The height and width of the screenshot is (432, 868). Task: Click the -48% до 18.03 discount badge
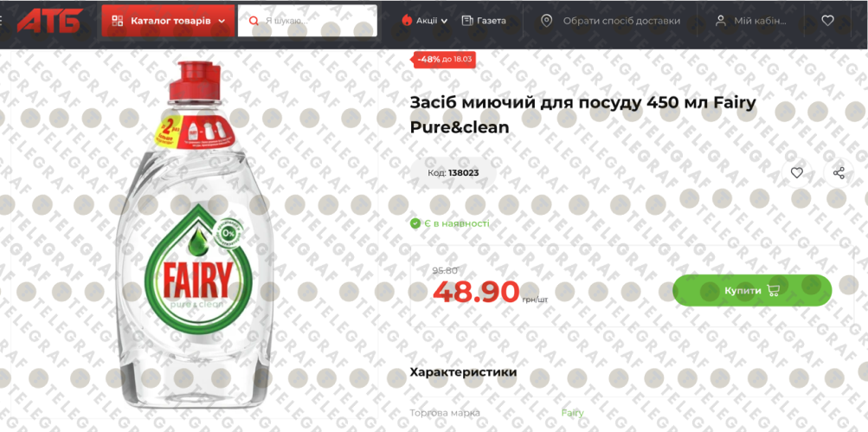pyautogui.click(x=445, y=59)
